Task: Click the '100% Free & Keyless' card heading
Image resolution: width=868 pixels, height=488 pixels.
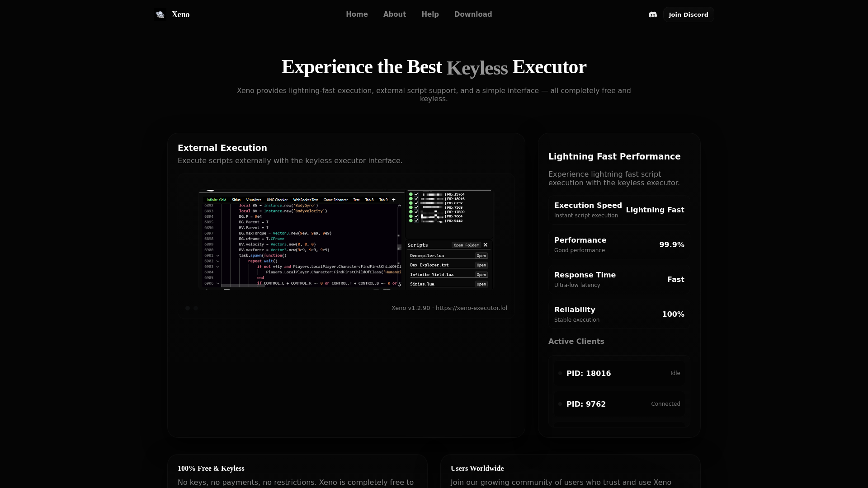Action: (x=211, y=469)
